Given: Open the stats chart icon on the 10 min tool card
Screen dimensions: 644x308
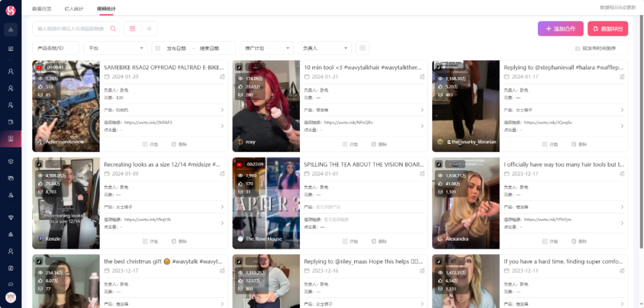Looking at the screenshot, I should click(422, 77).
